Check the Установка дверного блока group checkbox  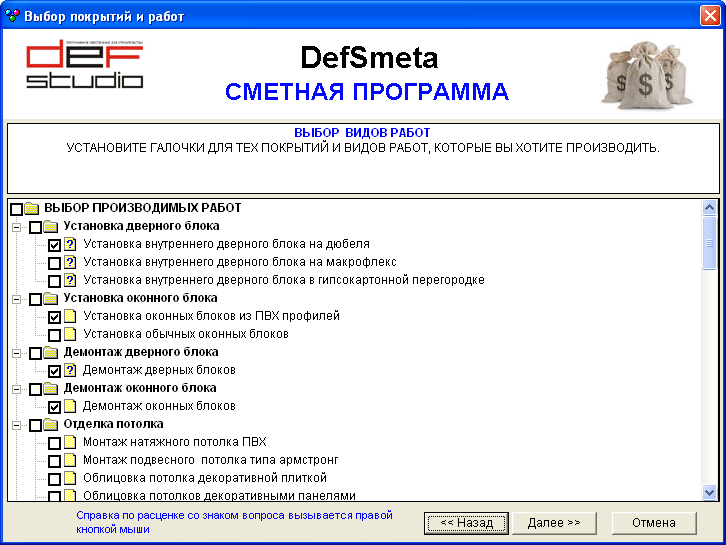36,227
